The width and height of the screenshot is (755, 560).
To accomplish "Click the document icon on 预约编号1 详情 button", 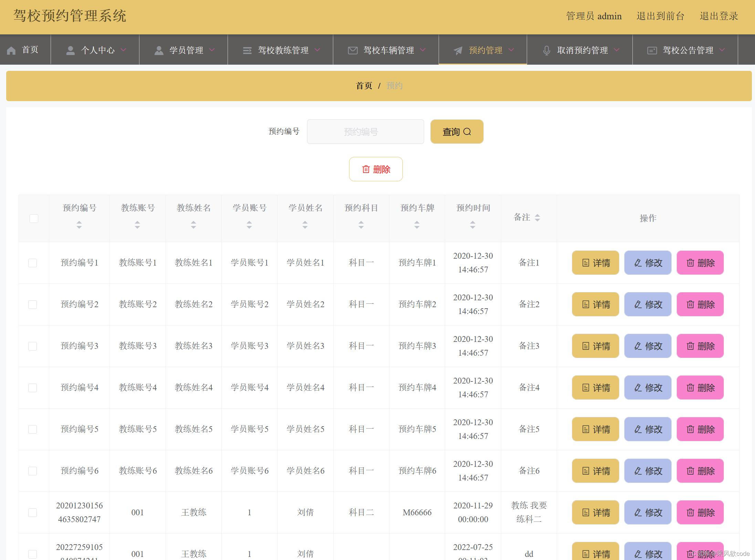I will 586,263.
